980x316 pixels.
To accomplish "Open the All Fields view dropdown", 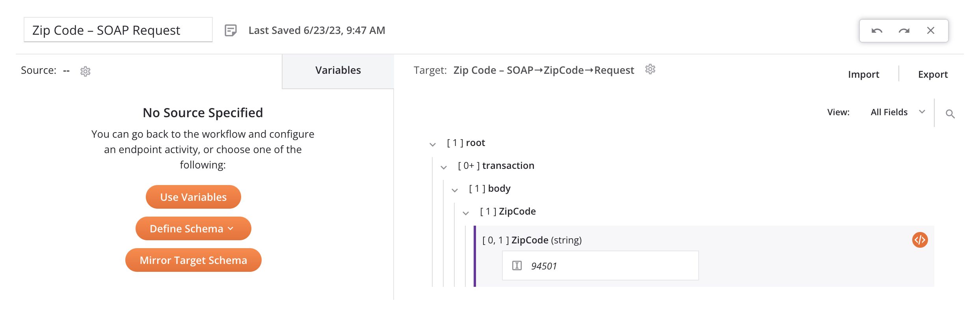I will click(x=897, y=112).
